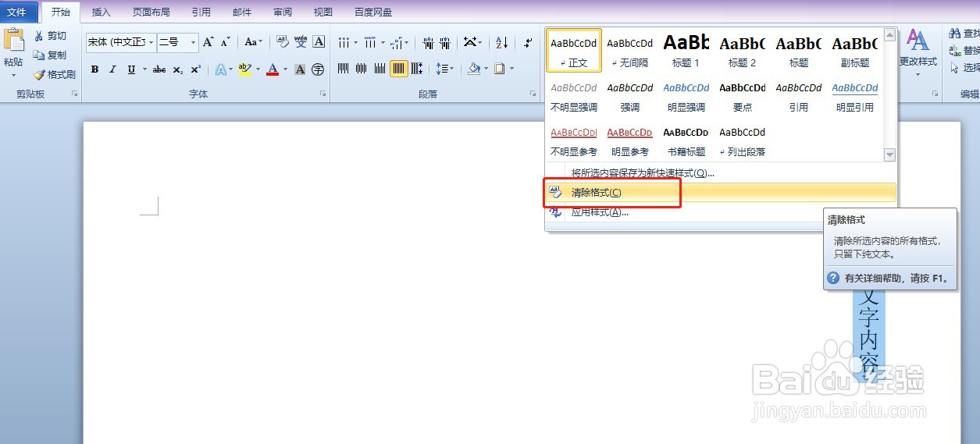The height and width of the screenshot is (444, 980).
Task: Select the 标题 1 style thumbnail
Action: (x=686, y=50)
